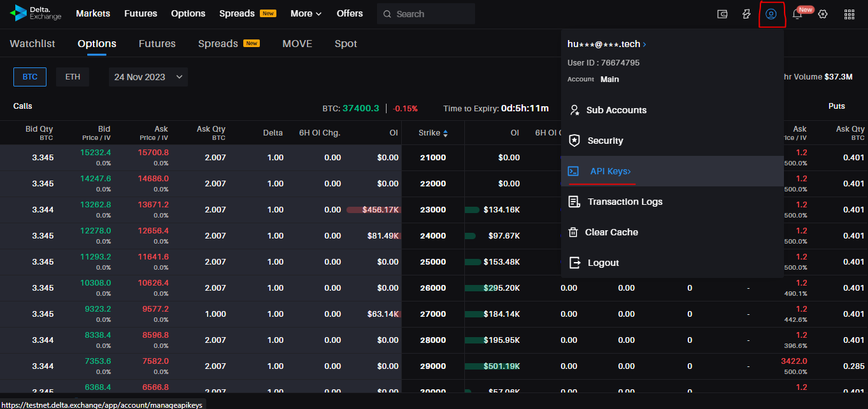Click the Delta column header
The image size is (868, 409).
coord(273,133)
